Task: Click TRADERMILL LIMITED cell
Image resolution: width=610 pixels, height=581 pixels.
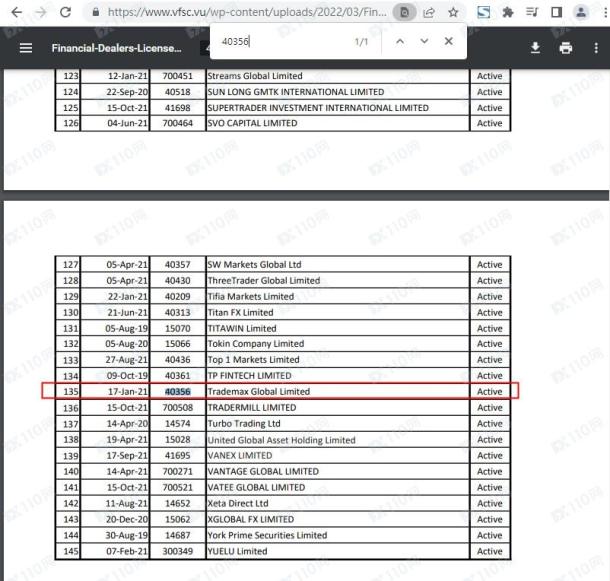Action: (337, 407)
